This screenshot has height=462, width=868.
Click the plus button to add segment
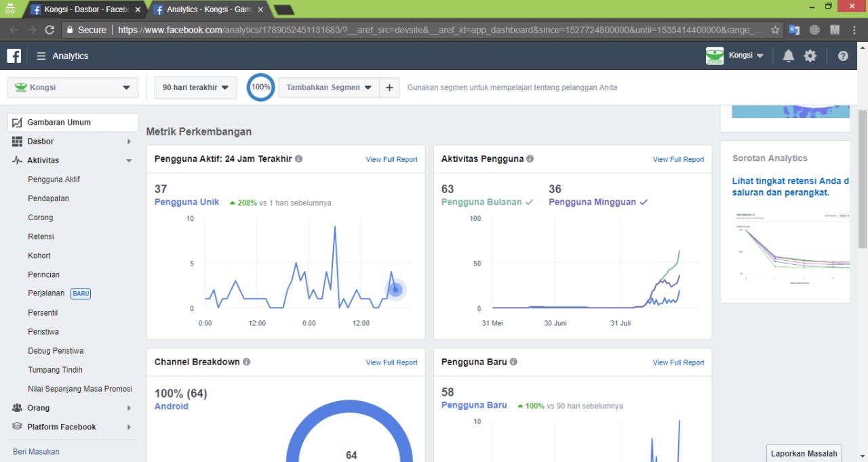pos(389,87)
